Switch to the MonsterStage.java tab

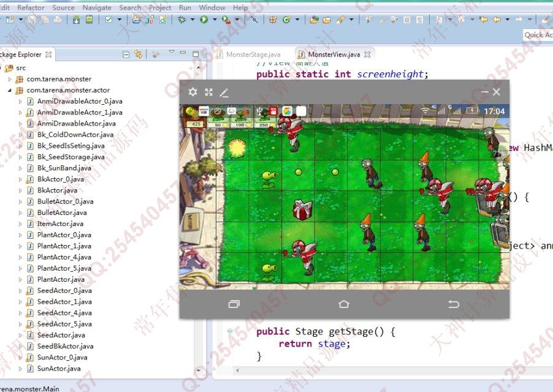pos(249,55)
